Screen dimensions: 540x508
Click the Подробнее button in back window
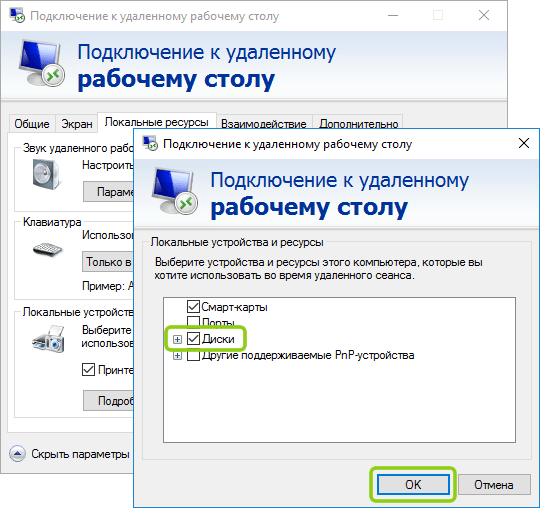pyautogui.click(x=108, y=401)
